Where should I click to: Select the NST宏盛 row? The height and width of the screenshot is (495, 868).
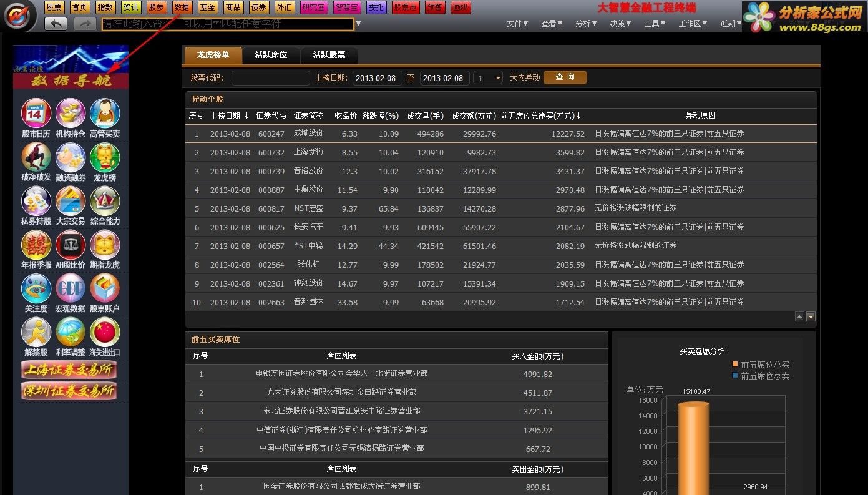click(x=500, y=208)
